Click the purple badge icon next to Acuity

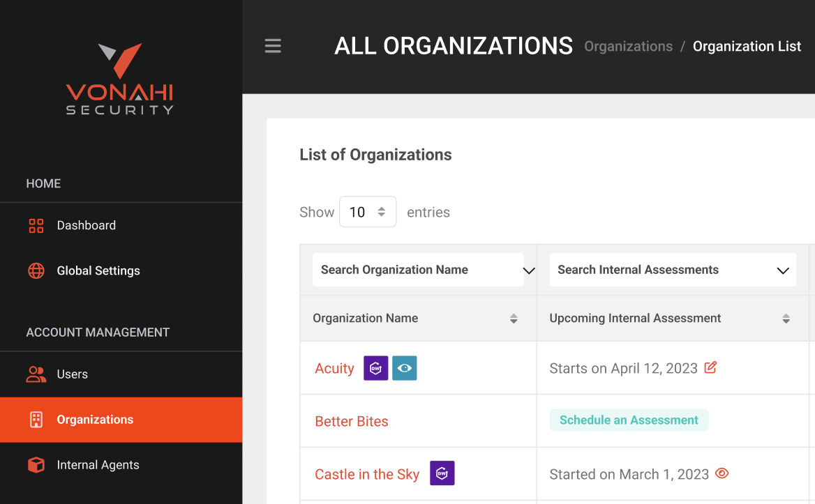tap(375, 368)
